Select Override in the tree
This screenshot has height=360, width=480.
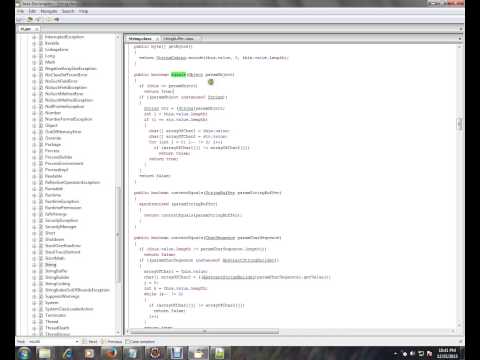click(53, 138)
